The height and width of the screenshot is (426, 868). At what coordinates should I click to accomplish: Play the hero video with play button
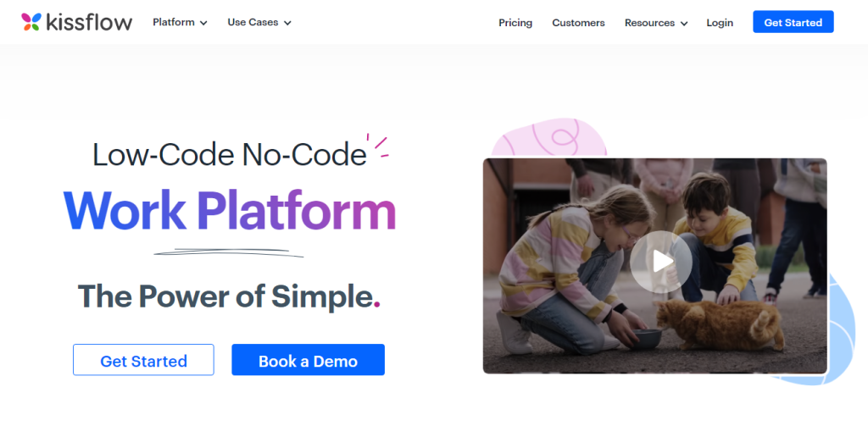[660, 261]
